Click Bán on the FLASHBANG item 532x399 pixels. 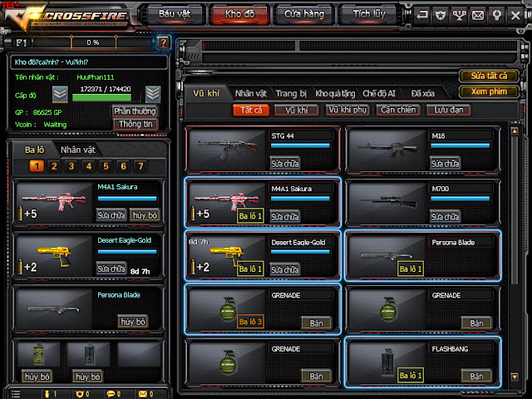[476, 377]
